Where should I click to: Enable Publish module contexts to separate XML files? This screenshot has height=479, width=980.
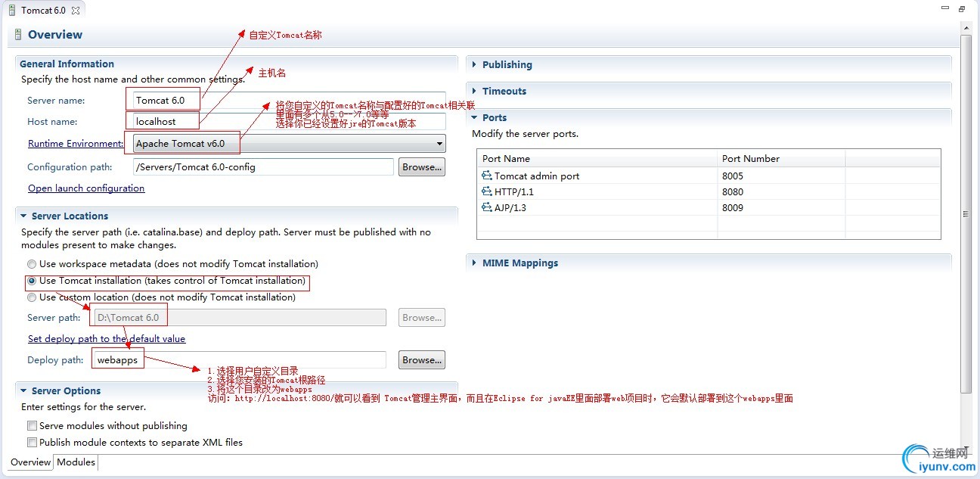click(x=32, y=443)
